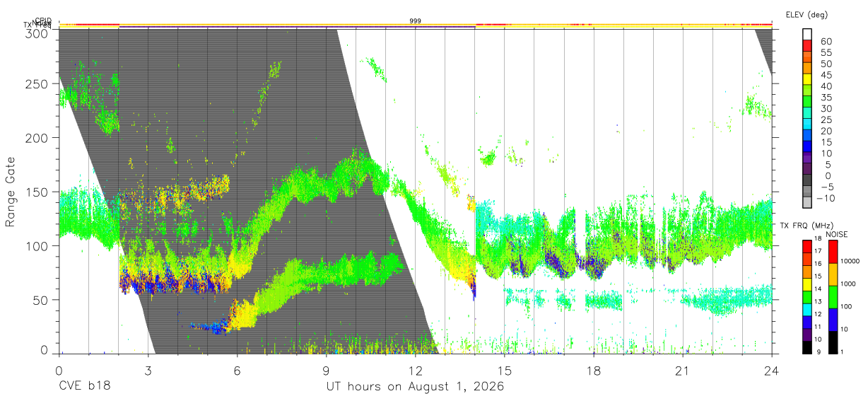Click the "6" hour tick label on x-axis

[237, 370]
